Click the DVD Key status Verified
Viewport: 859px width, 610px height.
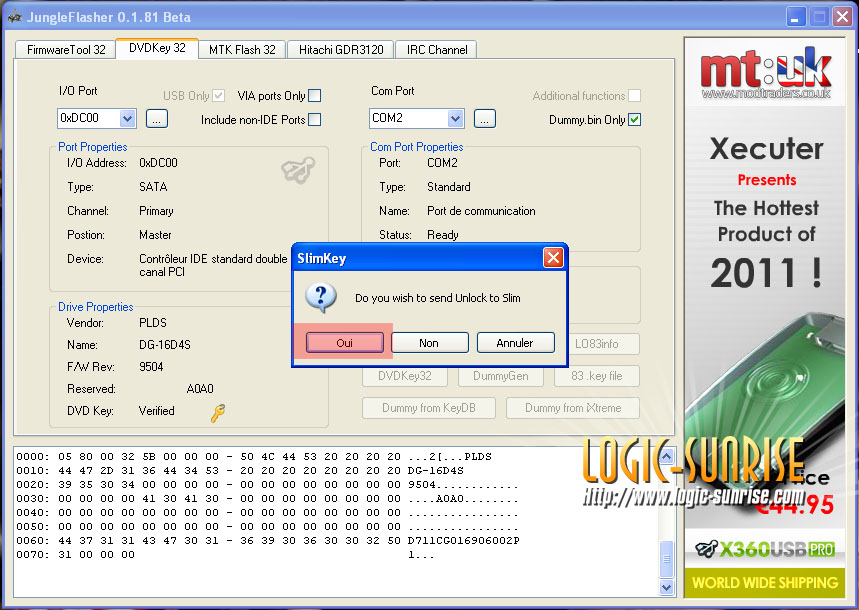157,411
